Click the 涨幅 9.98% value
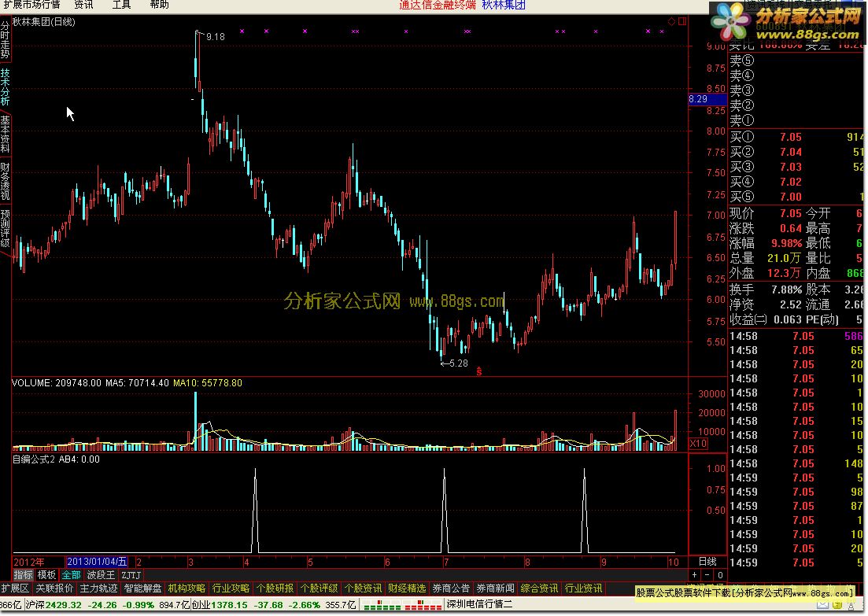868x616 pixels. [x=786, y=243]
